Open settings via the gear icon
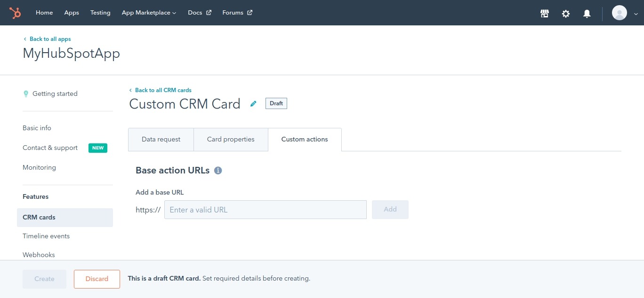The width and height of the screenshot is (644, 298). [x=566, y=14]
